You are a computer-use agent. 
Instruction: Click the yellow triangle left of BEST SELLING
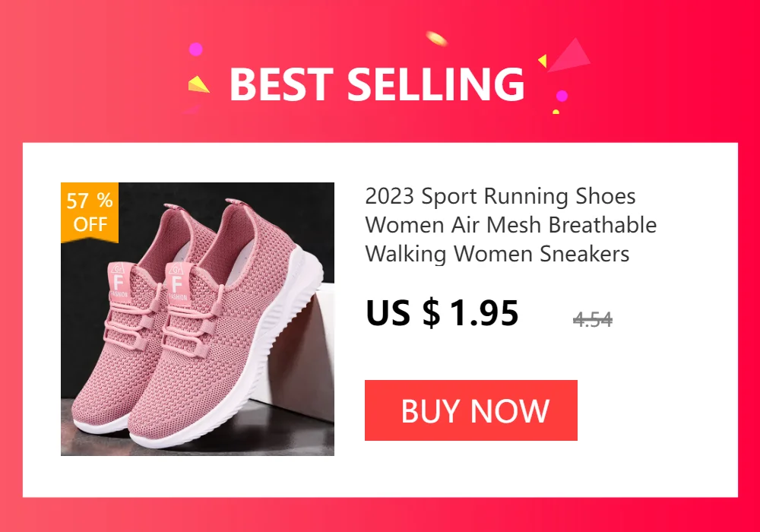pos(198,84)
